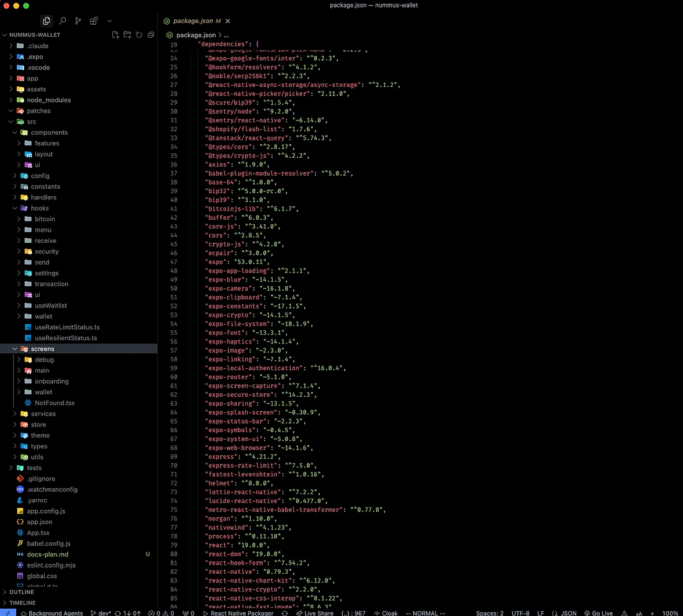Select the onboarding folder under screens

pos(78,381)
